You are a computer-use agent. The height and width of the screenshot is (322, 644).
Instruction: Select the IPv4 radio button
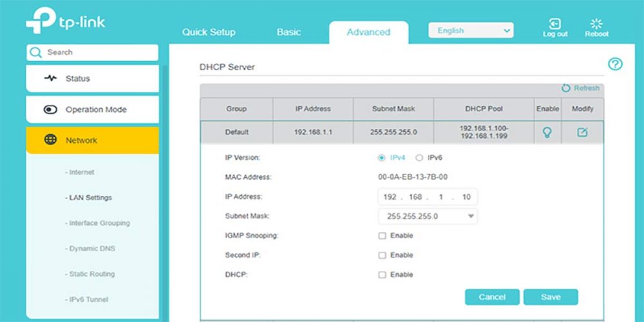382,157
